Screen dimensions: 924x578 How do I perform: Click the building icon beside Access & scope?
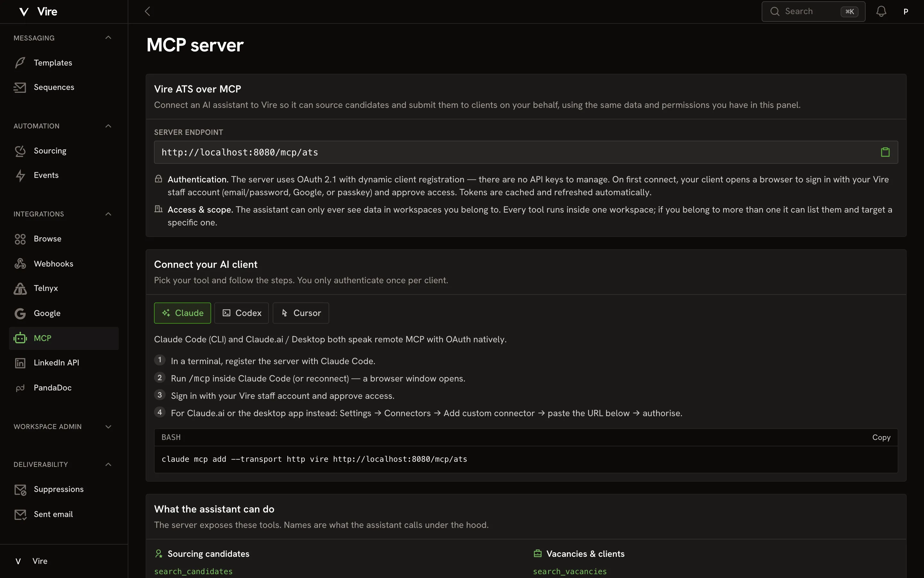tap(158, 209)
